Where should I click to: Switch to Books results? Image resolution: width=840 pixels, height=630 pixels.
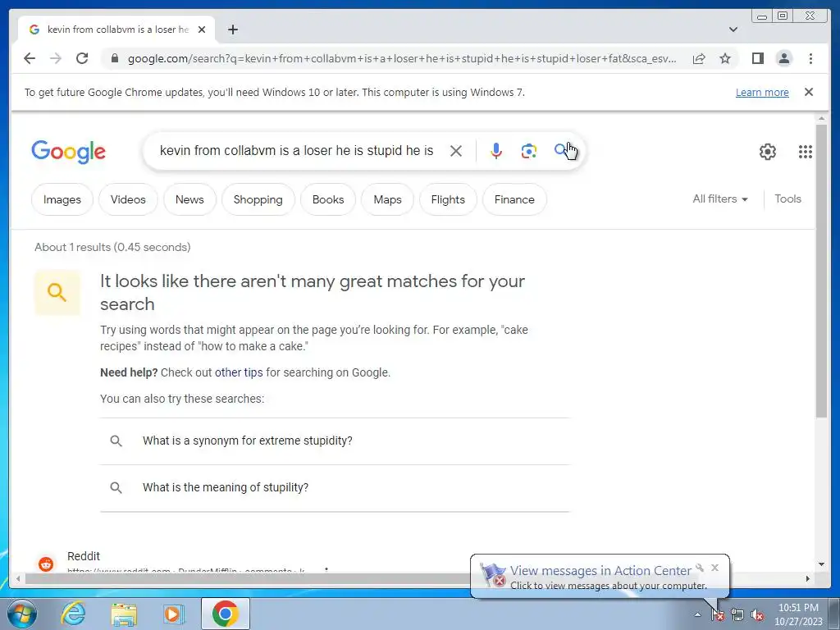coord(328,199)
